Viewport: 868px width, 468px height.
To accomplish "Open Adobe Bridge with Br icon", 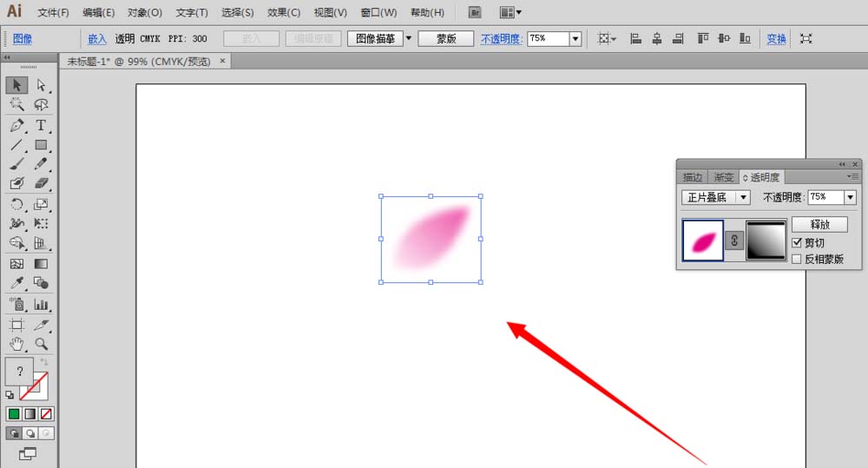I will [x=475, y=12].
